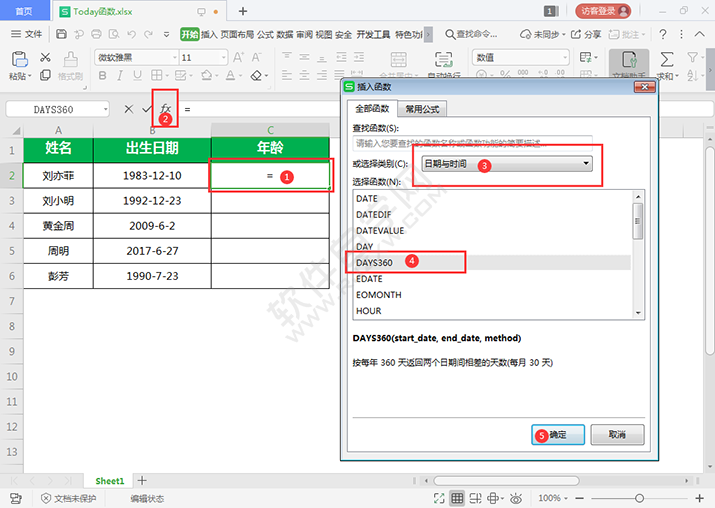The height and width of the screenshot is (508, 715).
Task: Click the Home page tab
Action: pos(24,10)
